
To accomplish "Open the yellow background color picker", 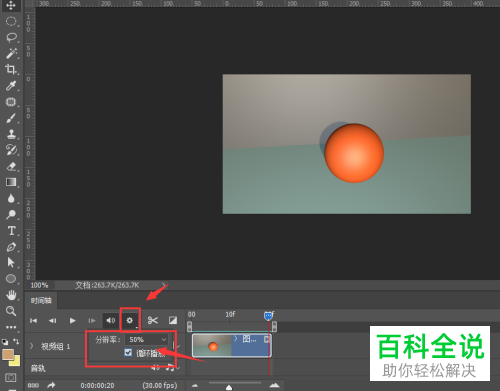I will click(x=16, y=362).
